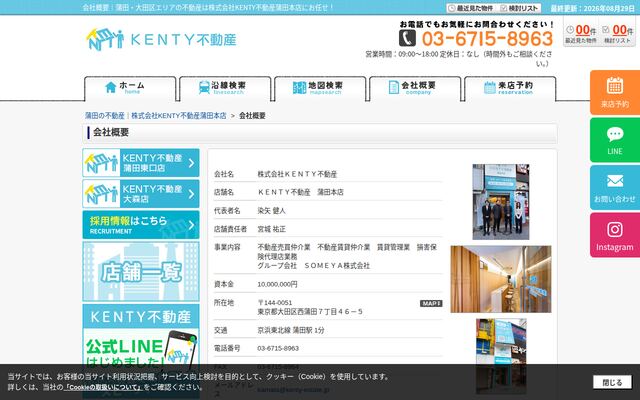Click the train icon on 沿線検索 tab
Image resolution: width=640 pixels, height=400 pixels.
(x=204, y=87)
